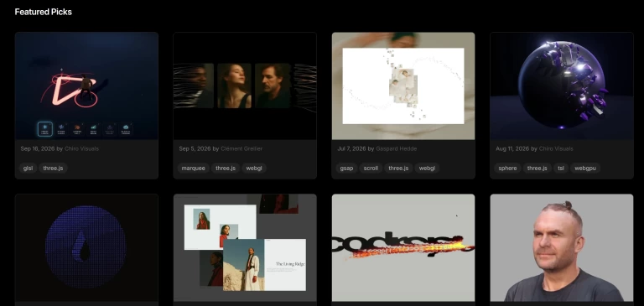
Task: Select three.js tag beside glsl
Action: pyautogui.click(x=54, y=168)
